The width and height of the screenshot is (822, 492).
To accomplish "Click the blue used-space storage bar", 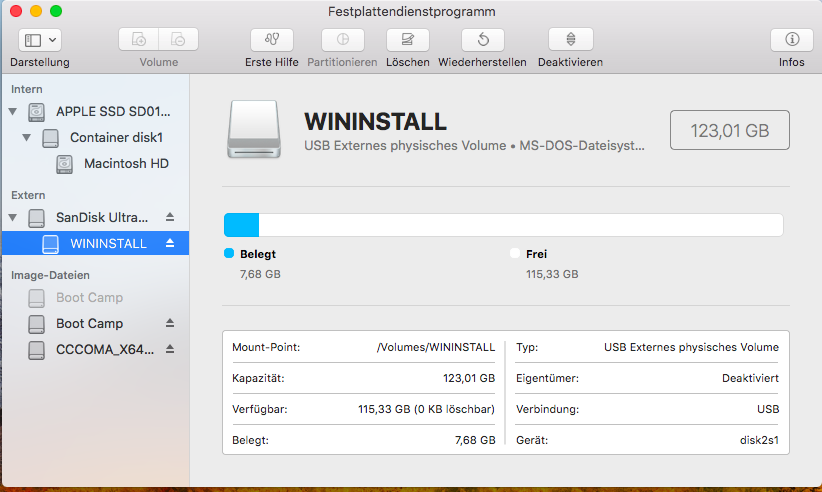I will [x=242, y=224].
